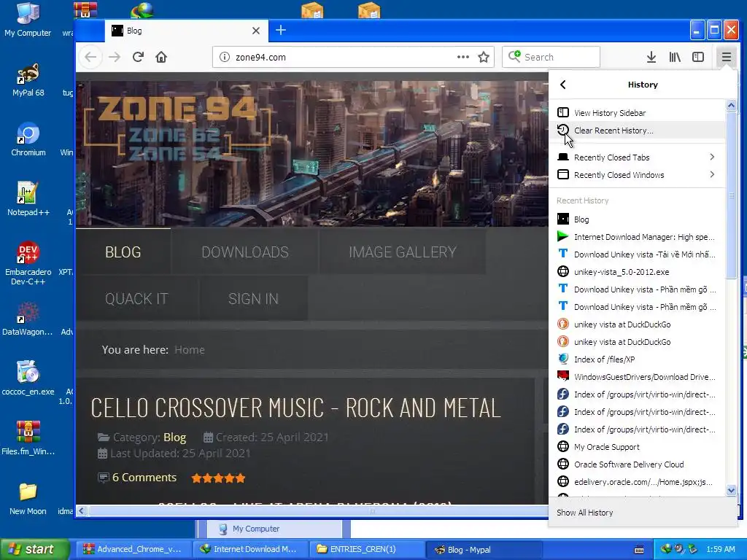Click the browser Forward arrow button
This screenshot has height=560, width=747.
(115, 57)
